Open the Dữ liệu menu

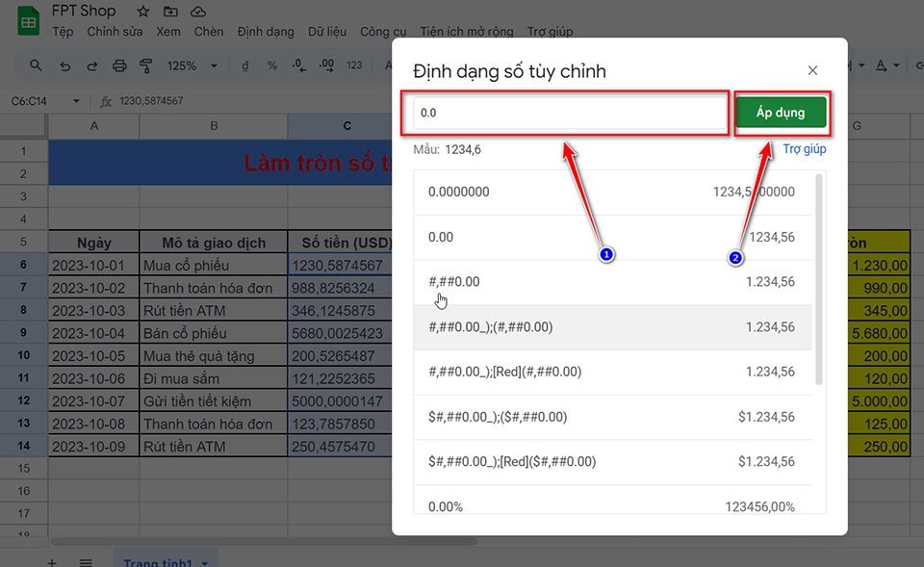coord(327,31)
